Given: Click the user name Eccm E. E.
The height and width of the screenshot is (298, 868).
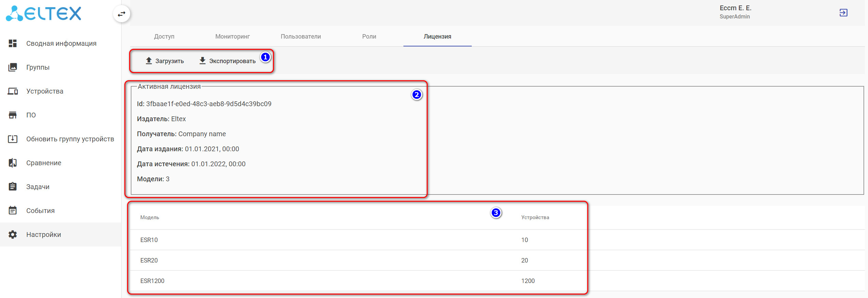Looking at the screenshot, I should (x=735, y=8).
